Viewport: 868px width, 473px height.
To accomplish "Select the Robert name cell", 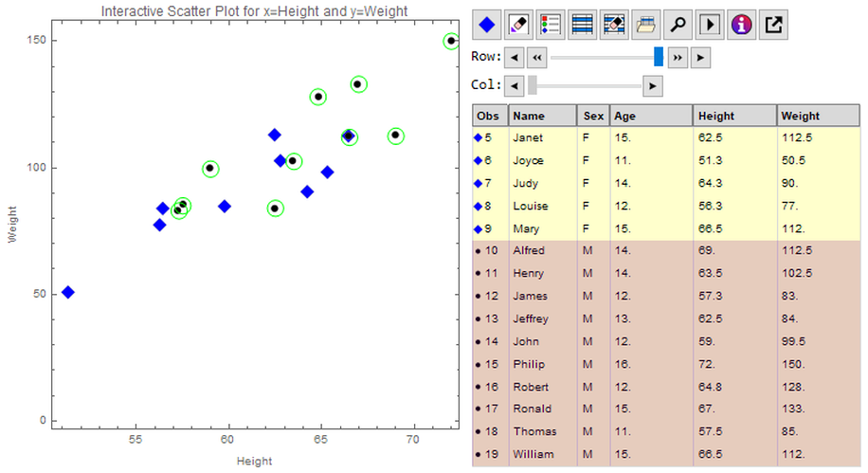I will click(543, 387).
